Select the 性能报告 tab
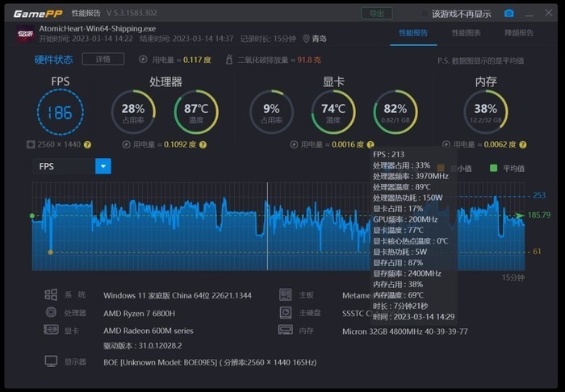Screen dimensions: 565x392 click(x=413, y=33)
